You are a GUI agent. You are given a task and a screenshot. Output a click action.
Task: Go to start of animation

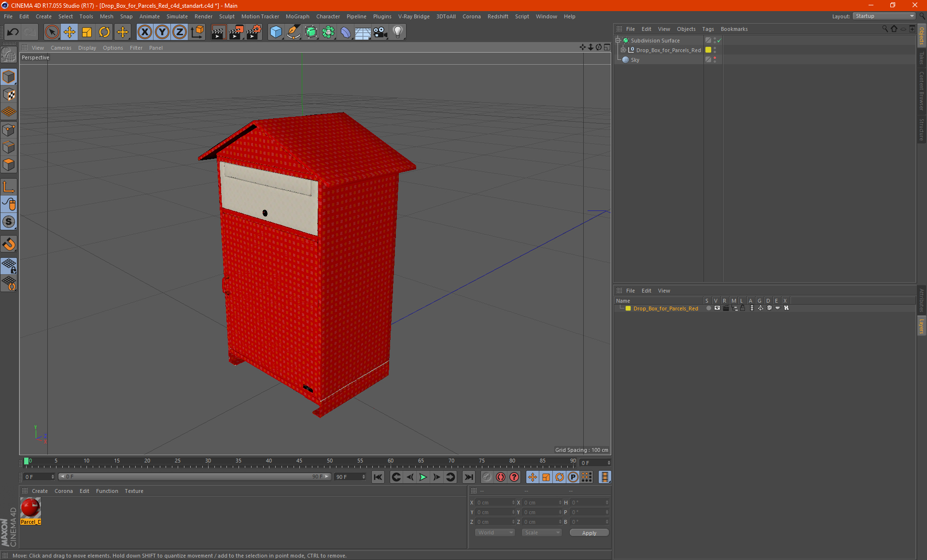coord(378,477)
